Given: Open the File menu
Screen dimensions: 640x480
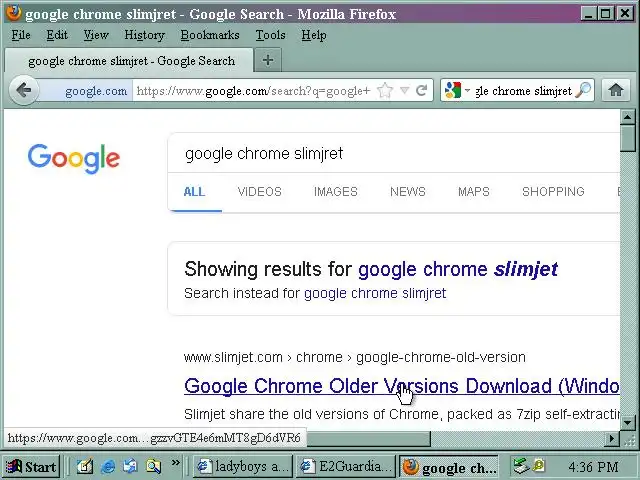Looking at the screenshot, I should point(21,35).
